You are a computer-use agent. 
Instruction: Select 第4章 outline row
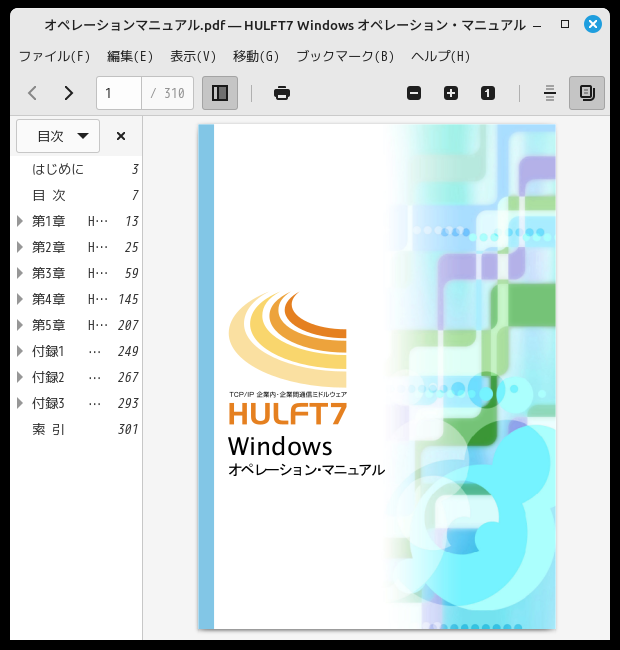[77, 299]
